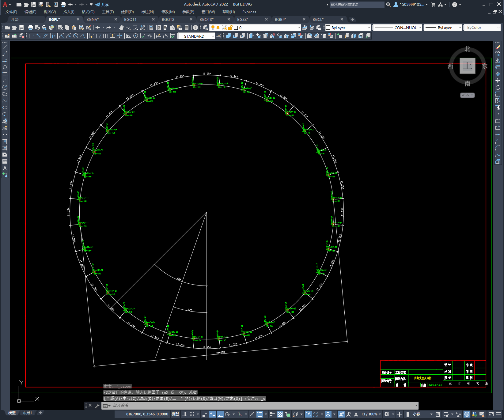Click the Pan hand tool in toolbar

pos(121,28)
